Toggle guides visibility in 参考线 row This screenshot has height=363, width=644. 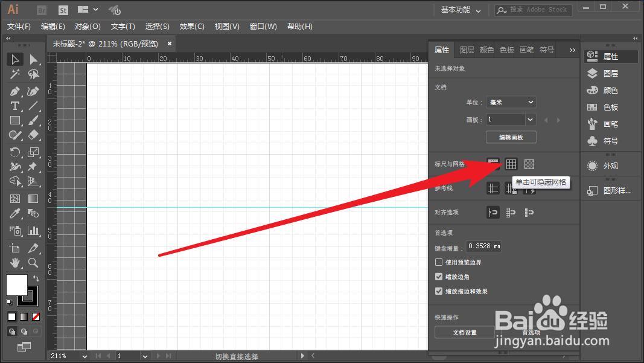coord(493,188)
